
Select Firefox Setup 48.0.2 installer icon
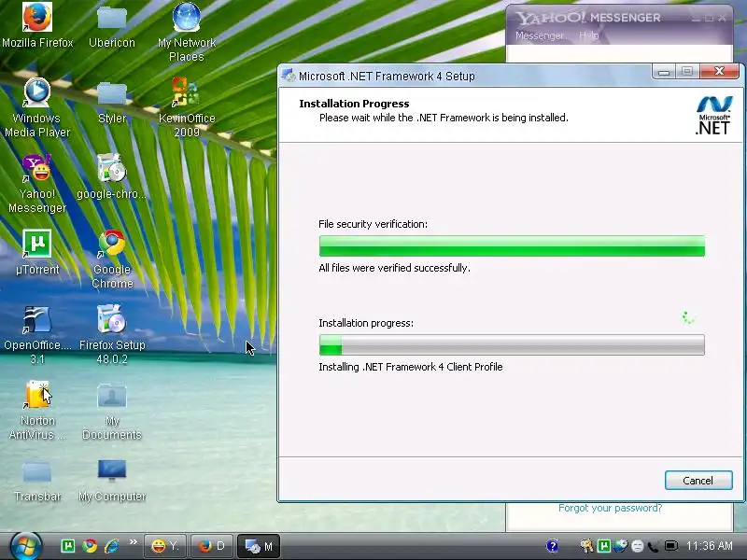tap(112, 335)
